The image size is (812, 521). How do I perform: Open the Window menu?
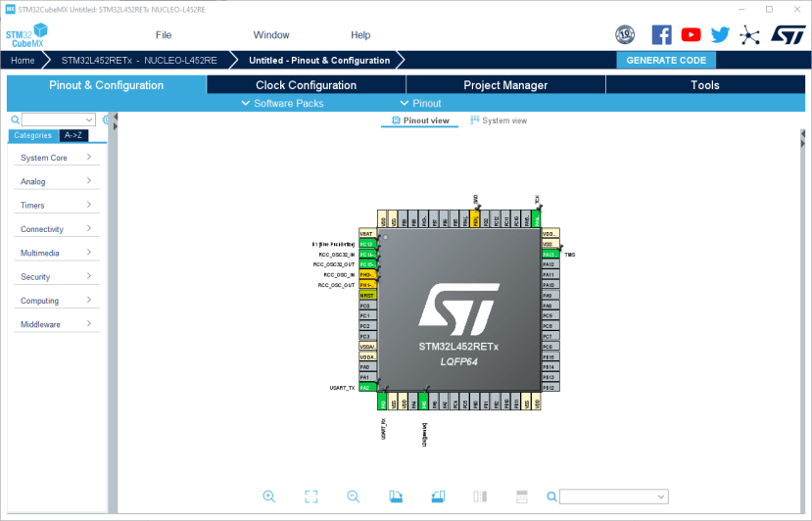coord(271,34)
